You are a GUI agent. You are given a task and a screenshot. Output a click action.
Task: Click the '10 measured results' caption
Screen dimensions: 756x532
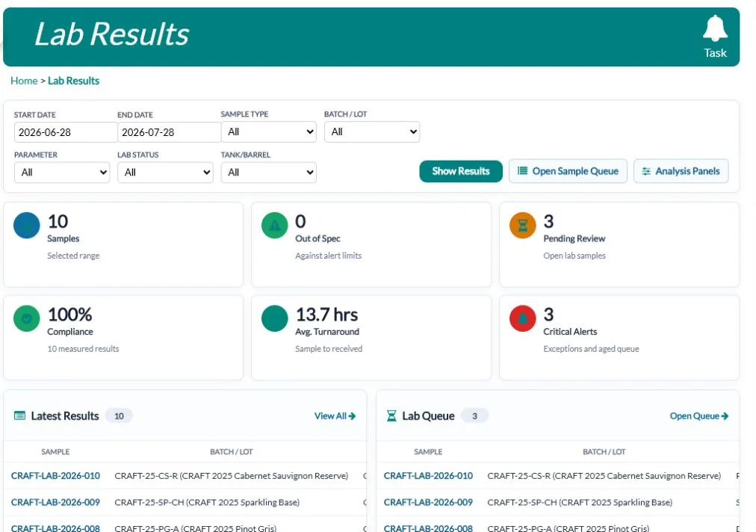pos(83,349)
